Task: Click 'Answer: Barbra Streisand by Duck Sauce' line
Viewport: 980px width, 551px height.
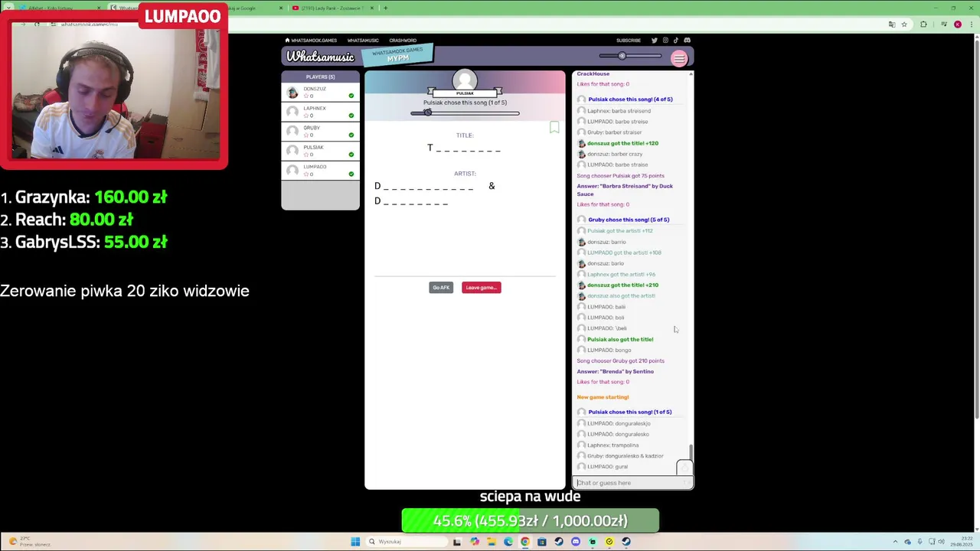Action: (625, 190)
